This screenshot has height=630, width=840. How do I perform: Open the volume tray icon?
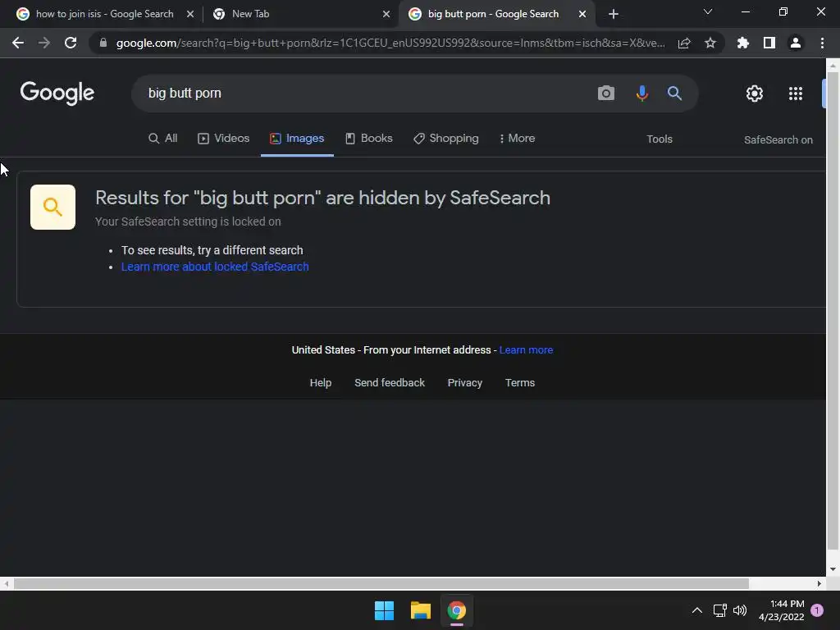click(740, 610)
